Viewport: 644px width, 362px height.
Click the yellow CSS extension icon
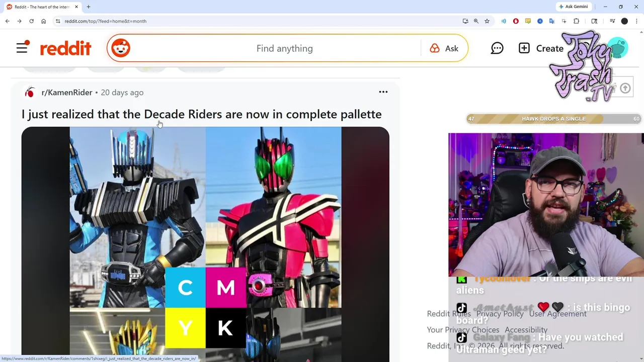tap(528, 21)
